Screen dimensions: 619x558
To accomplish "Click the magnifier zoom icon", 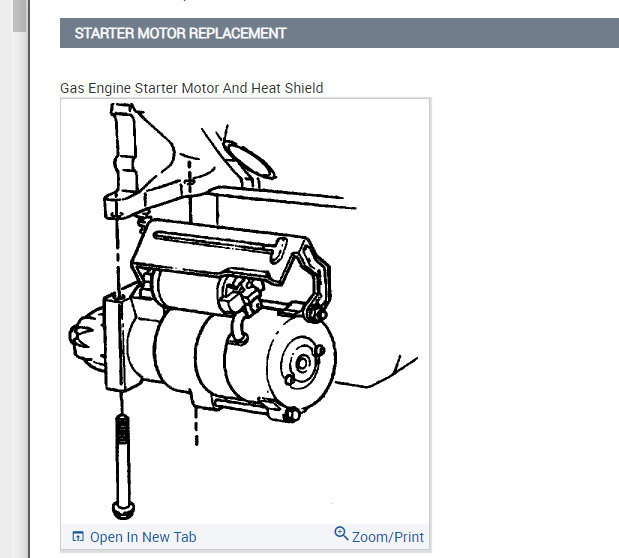I will tap(341, 534).
